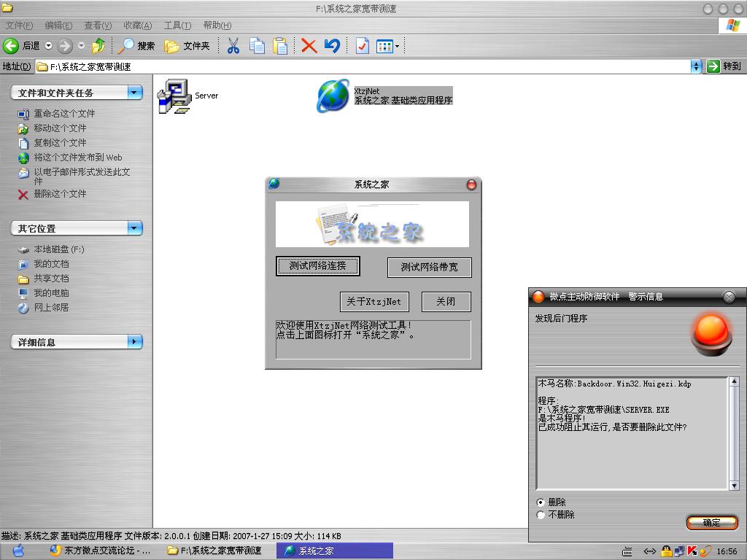Toggle the 文件夹 folders pane
747x560 pixels.
point(187,46)
